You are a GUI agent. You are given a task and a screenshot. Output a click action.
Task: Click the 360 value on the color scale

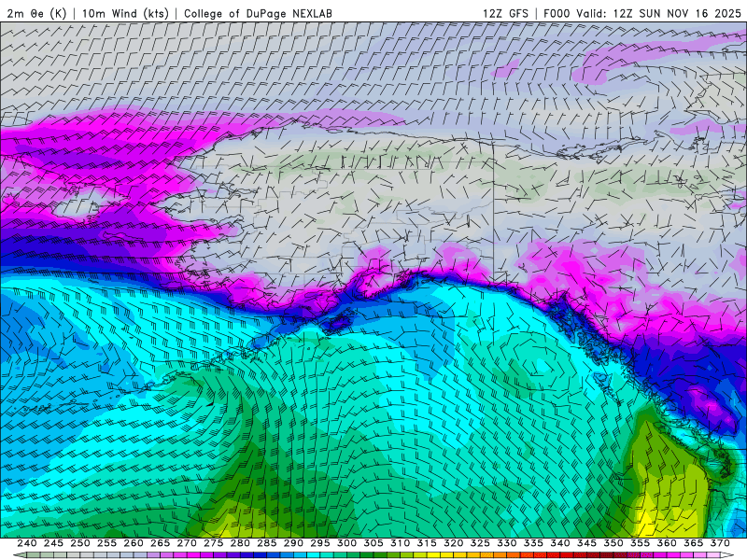point(667,543)
